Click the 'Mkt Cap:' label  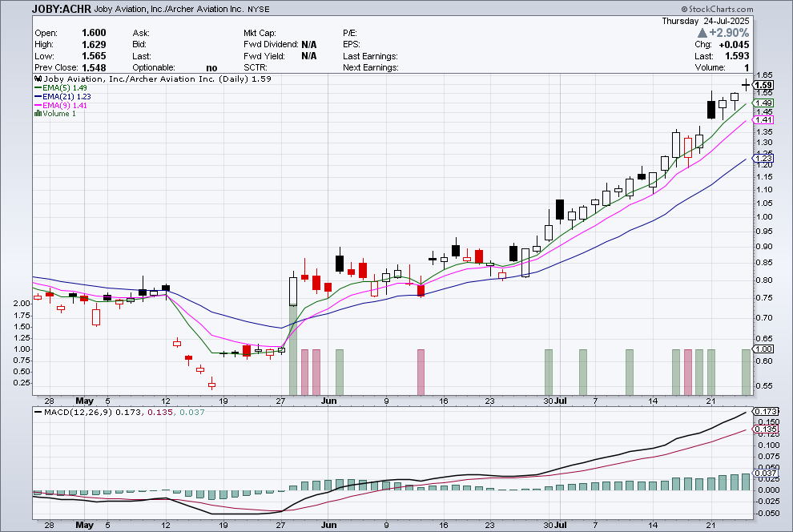[260, 33]
